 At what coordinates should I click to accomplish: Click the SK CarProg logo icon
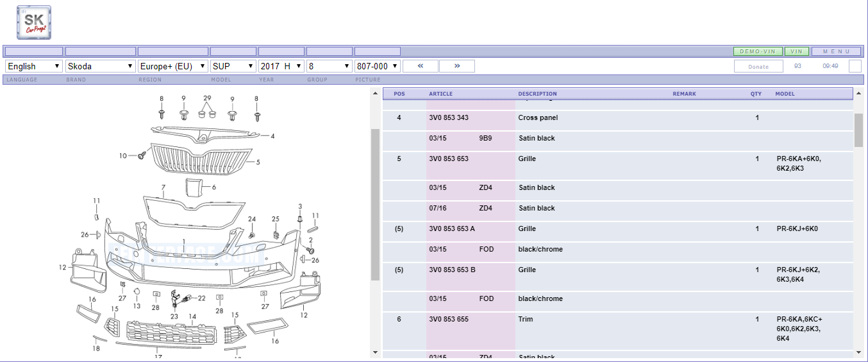34,22
